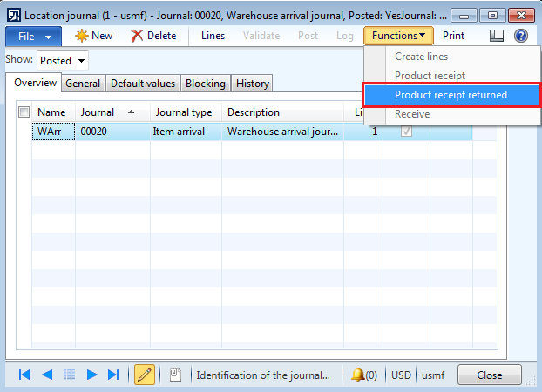This screenshot has width=542, height=392.
Task: Open the Blocking tab
Action: click(206, 84)
